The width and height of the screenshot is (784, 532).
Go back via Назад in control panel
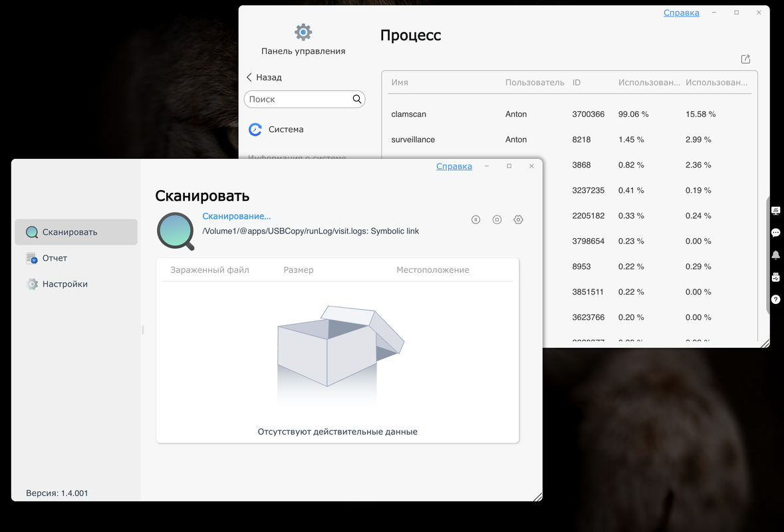263,77
